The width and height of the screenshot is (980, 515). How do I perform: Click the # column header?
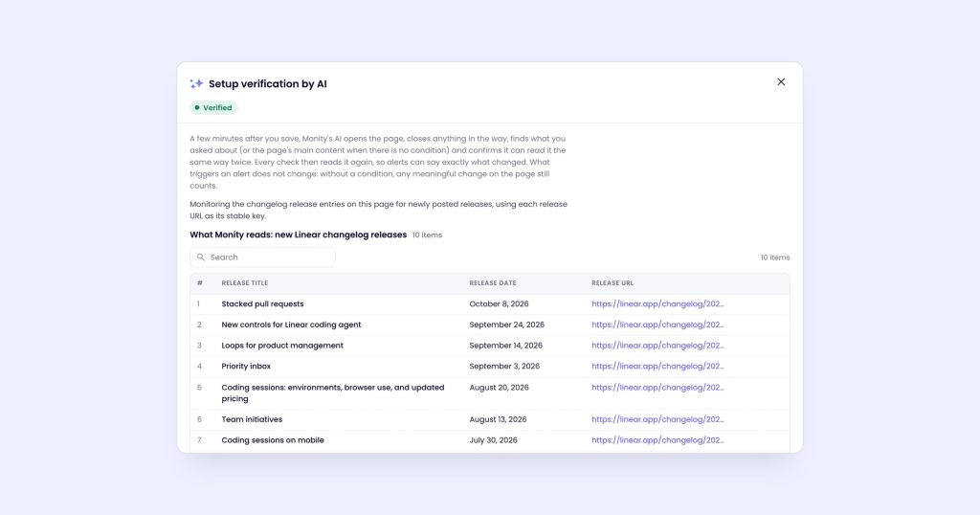point(199,283)
